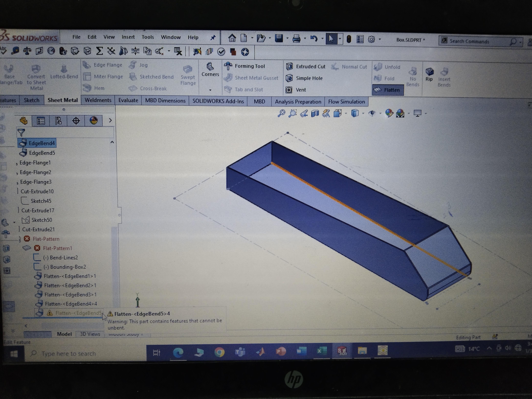Open the Options gear icon

[x=371, y=39]
